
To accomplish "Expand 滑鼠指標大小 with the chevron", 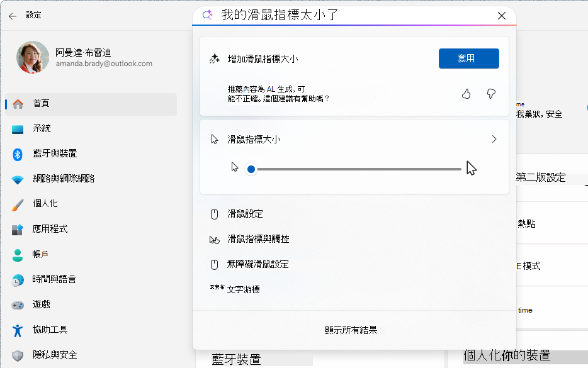I will click(494, 140).
